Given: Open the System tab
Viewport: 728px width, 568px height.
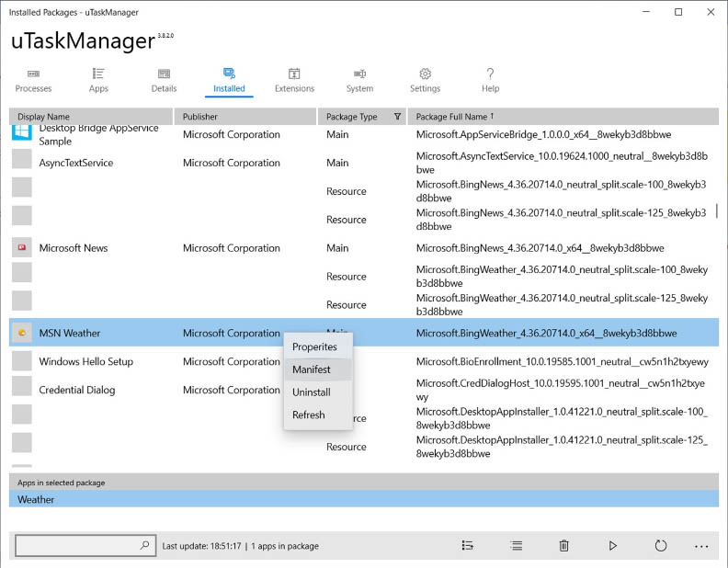Looking at the screenshot, I should [359, 80].
